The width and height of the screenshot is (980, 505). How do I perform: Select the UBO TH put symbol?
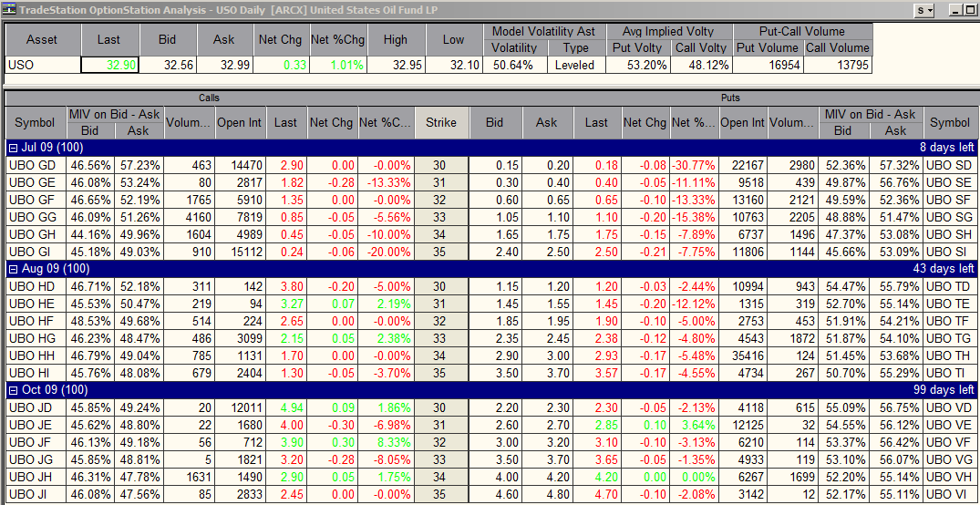(949, 356)
